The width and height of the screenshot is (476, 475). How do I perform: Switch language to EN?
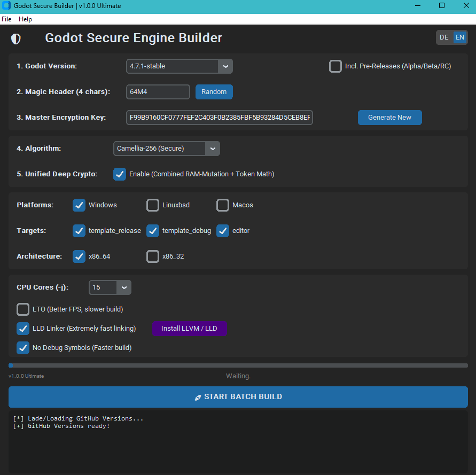(x=459, y=37)
